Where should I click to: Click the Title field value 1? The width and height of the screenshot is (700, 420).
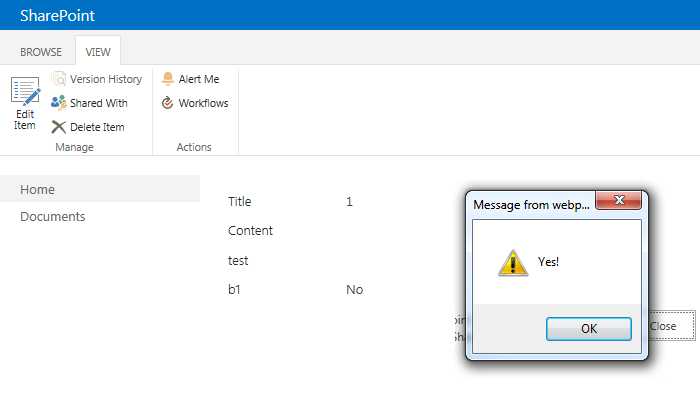coord(350,202)
